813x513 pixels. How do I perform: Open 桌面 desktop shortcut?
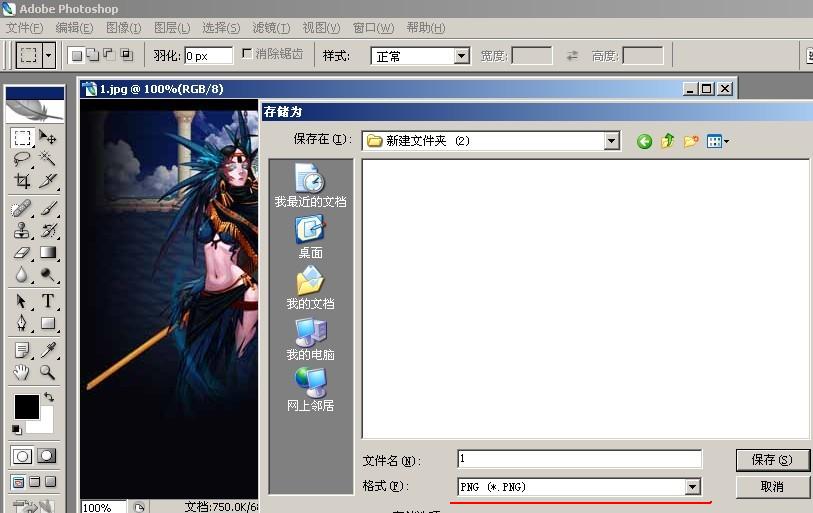point(310,237)
